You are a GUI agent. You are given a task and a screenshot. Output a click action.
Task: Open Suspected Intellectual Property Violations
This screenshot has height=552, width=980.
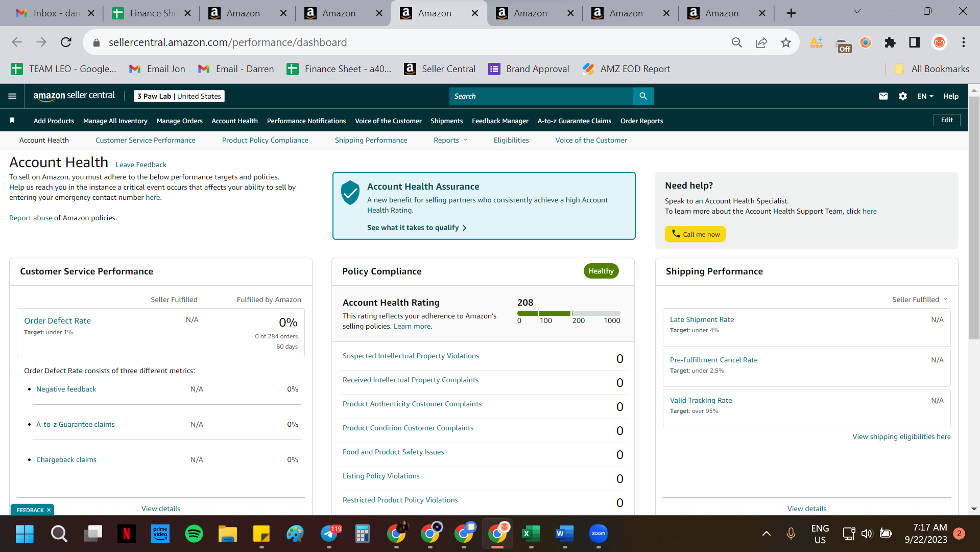click(x=411, y=356)
